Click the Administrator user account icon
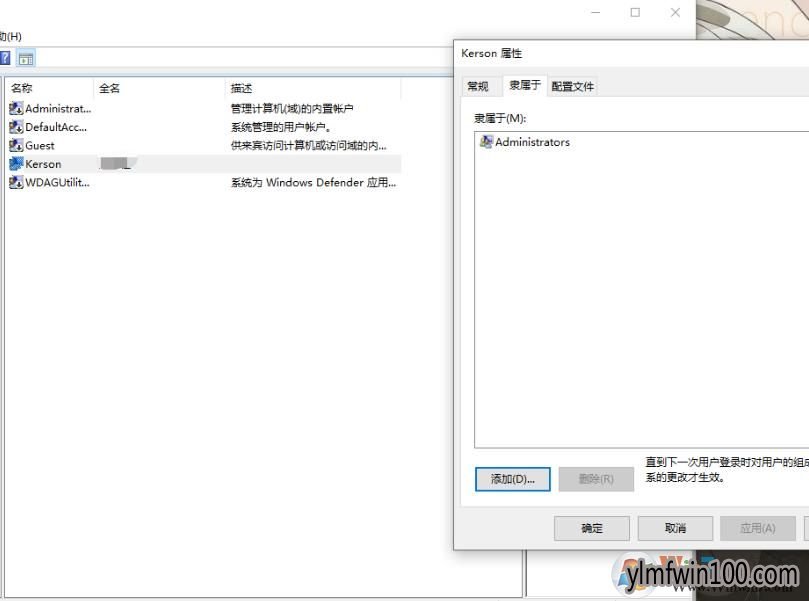809x601 pixels. coord(16,108)
